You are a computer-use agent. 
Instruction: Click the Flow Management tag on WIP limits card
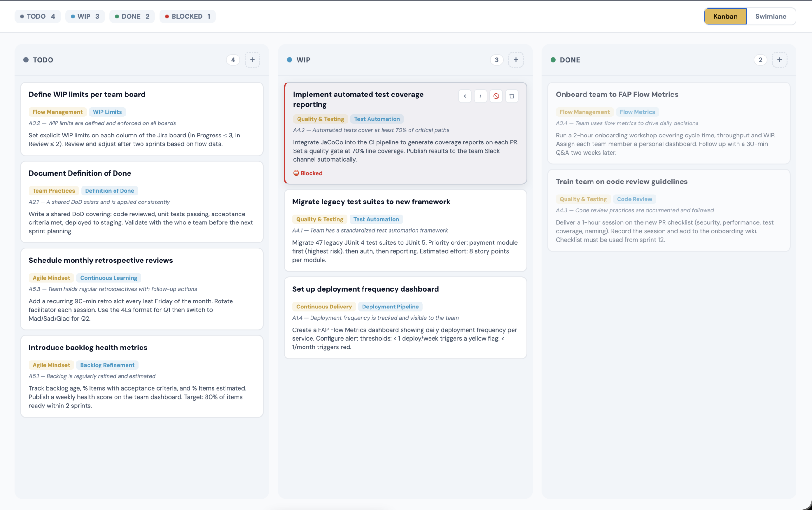(57, 112)
